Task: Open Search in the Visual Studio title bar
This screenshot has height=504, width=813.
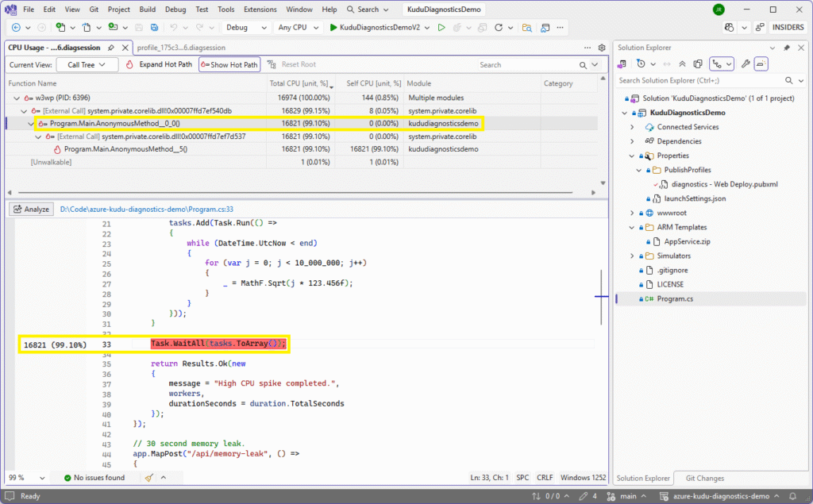Action: 366,10
